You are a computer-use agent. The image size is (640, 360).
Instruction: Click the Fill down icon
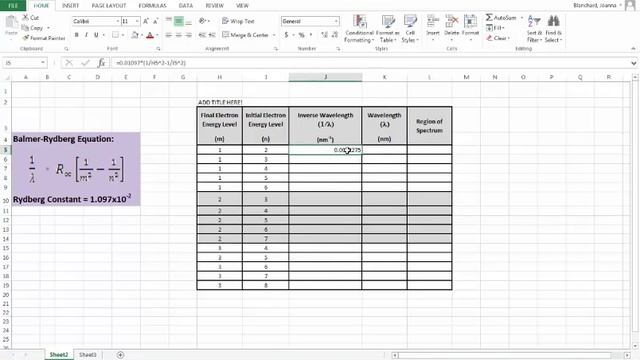pyautogui.click(x=489, y=28)
